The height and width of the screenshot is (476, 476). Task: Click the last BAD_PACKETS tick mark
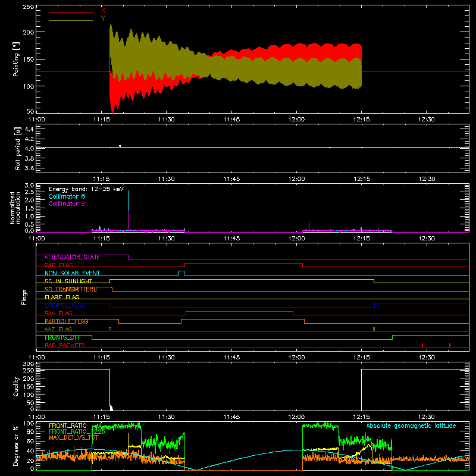point(450,345)
